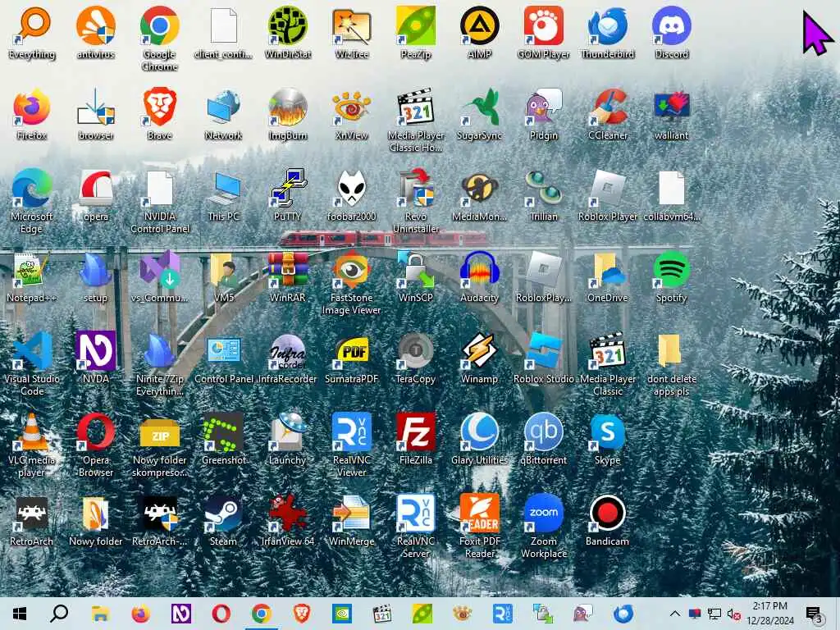Click the muted volume tray icon
Viewport: 840px width, 630px height.
(x=733, y=614)
